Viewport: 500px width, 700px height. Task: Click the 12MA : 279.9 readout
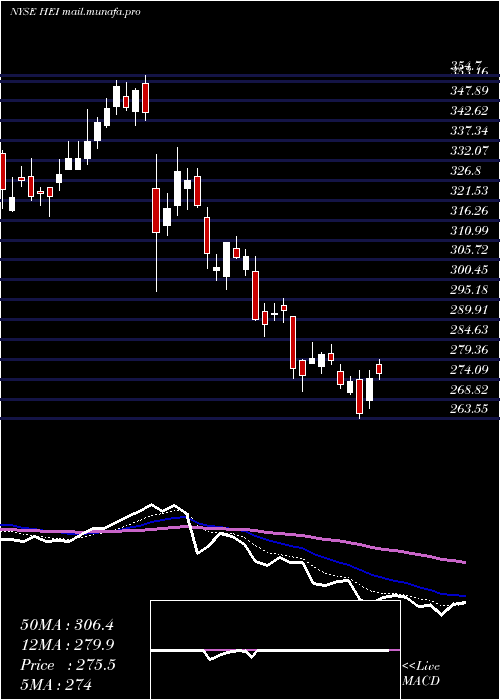click(x=67, y=645)
